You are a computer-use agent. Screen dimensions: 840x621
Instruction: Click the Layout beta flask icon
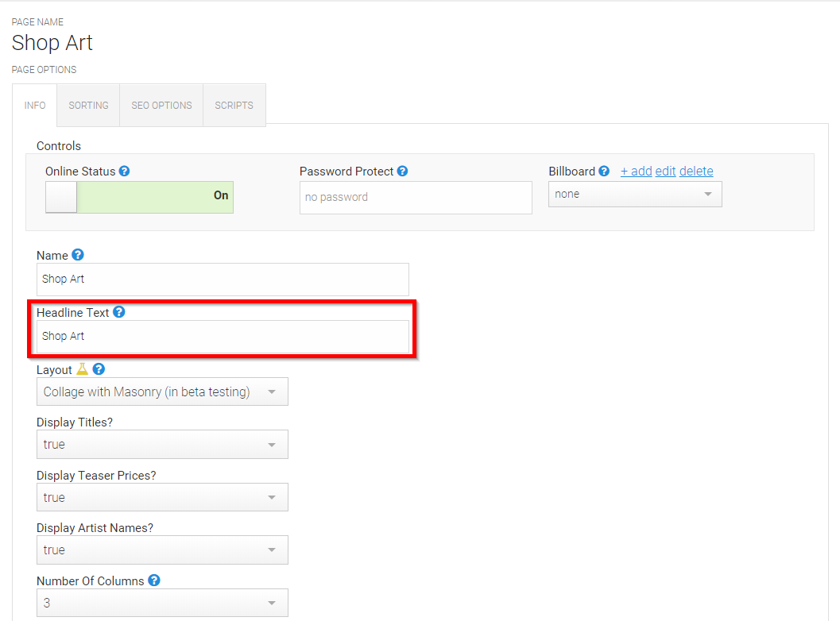82,368
